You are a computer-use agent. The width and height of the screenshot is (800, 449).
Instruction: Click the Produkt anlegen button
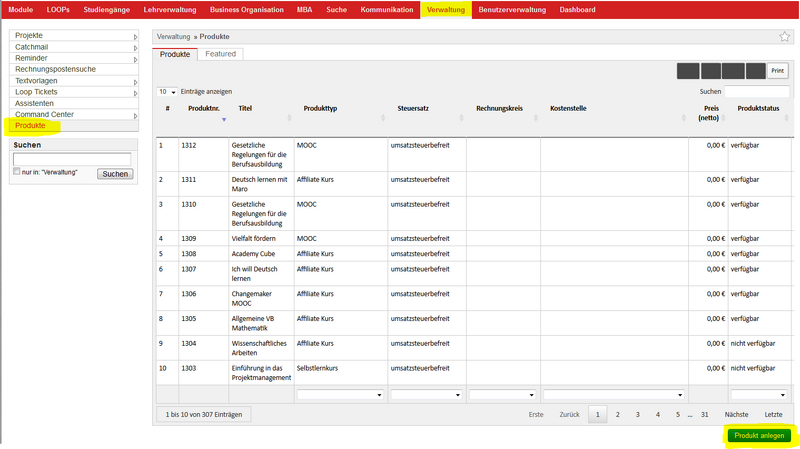pyautogui.click(x=759, y=436)
